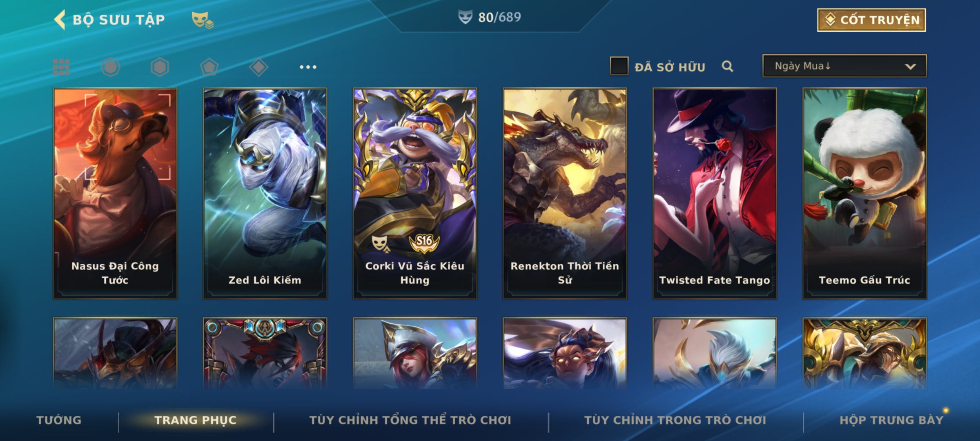Click the Cốt Truyện button
The width and height of the screenshot is (980, 441).
(871, 20)
